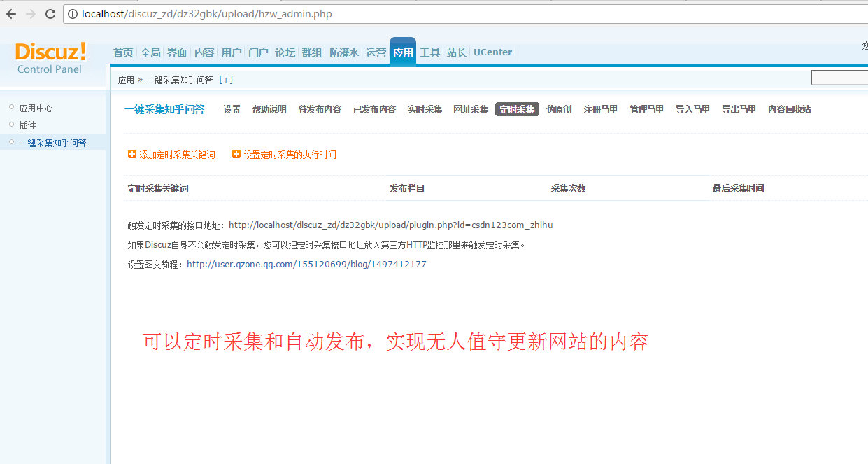Switch to the 网址采集 tab
Screen dimensions: 868x464
point(471,109)
